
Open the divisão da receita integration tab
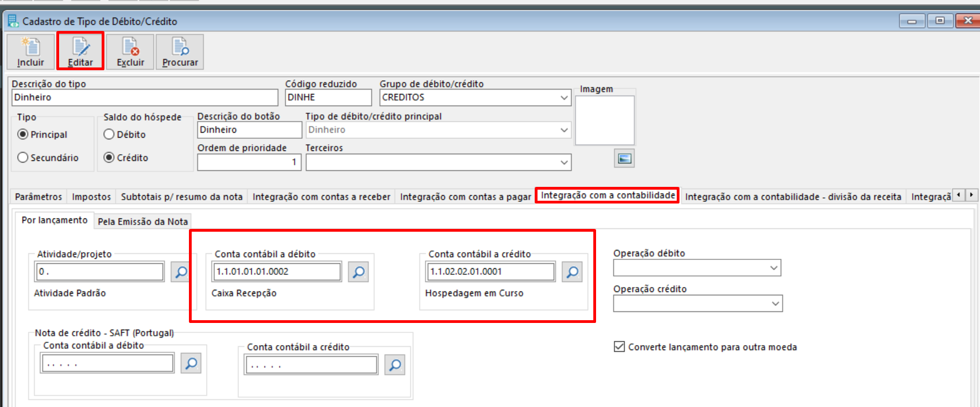(x=793, y=197)
